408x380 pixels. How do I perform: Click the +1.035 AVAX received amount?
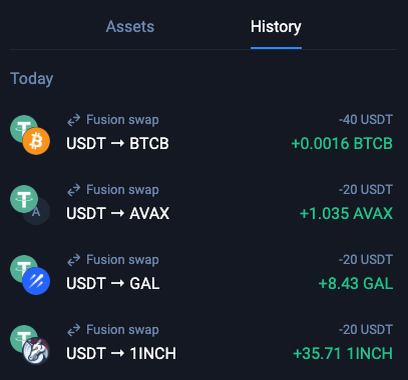tap(346, 214)
